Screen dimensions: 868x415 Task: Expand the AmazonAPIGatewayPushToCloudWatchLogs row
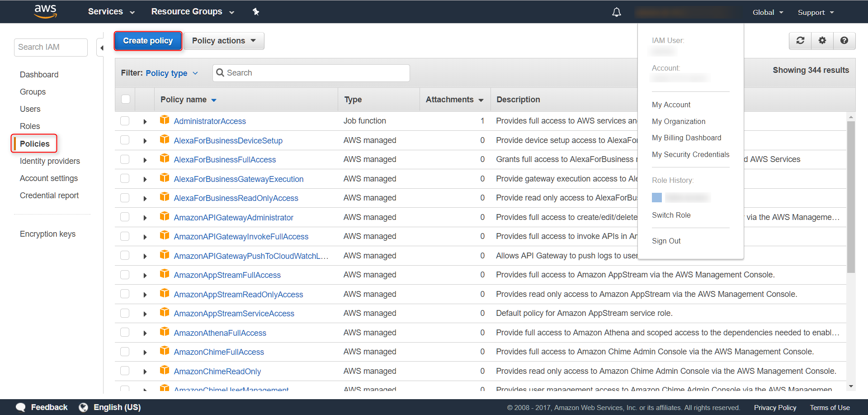click(x=145, y=256)
